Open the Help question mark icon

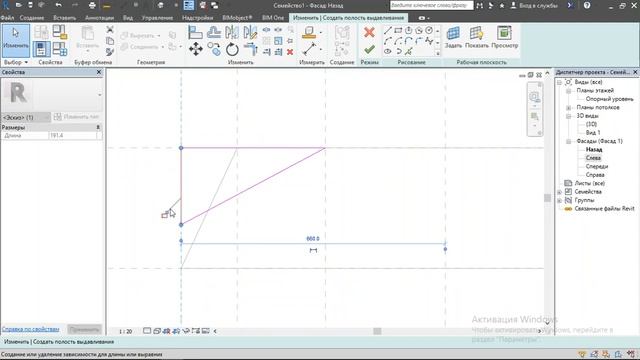[587, 5]
